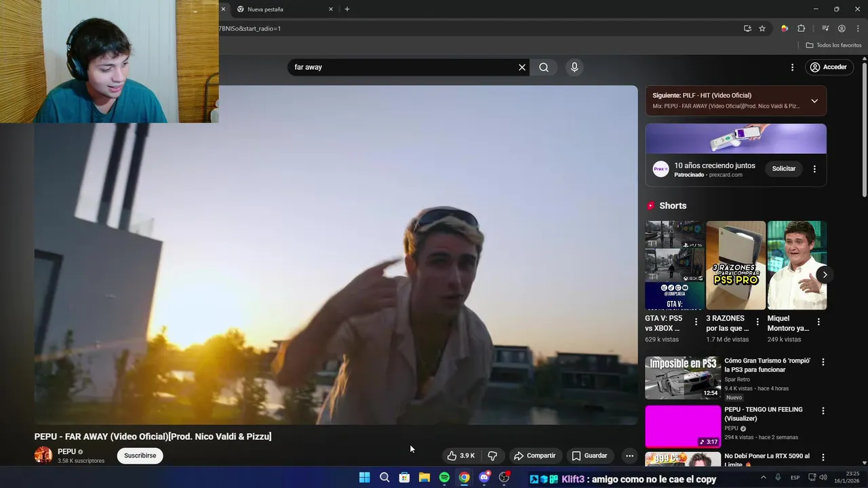868x488 pixels.
Task: Open the colorful extension icon in toolbar
Action: coord(785,28)
